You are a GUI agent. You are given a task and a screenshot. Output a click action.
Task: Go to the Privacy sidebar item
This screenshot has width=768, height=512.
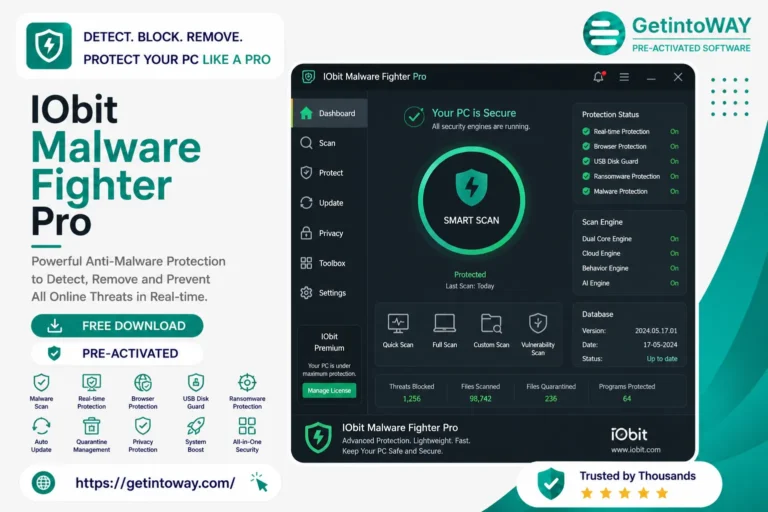[x=330, y=233]
